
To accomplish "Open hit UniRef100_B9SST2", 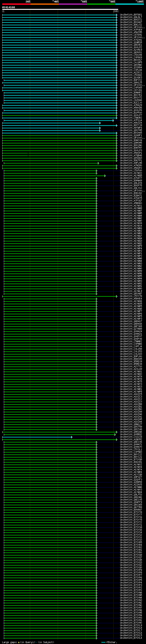I will [131, 20].
